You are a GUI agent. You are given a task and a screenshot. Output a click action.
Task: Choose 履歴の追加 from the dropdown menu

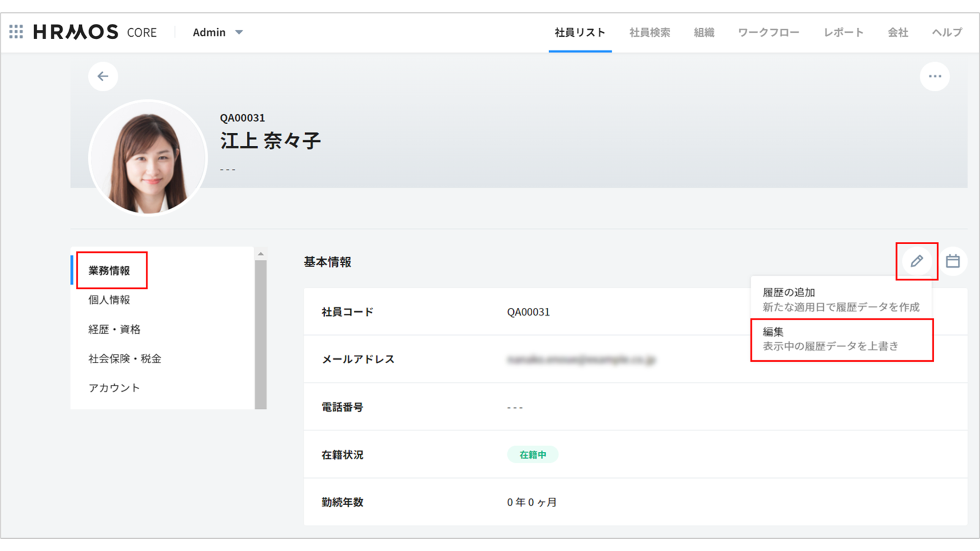click(x=840, y=299)
